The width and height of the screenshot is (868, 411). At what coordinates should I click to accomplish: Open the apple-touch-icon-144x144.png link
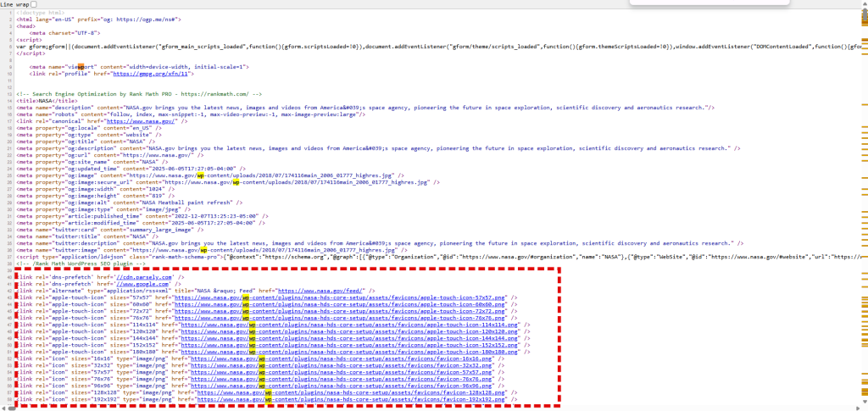pyautogui.click(x=351, y=338)
